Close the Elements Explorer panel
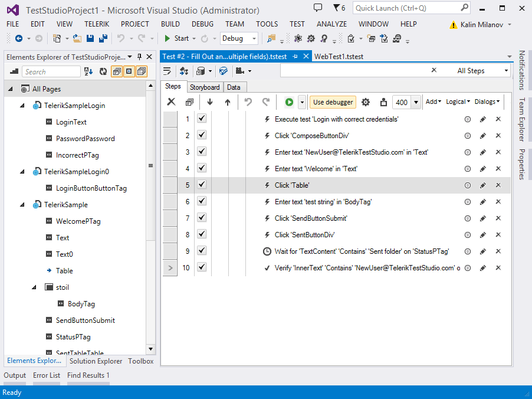 (149, 57)
